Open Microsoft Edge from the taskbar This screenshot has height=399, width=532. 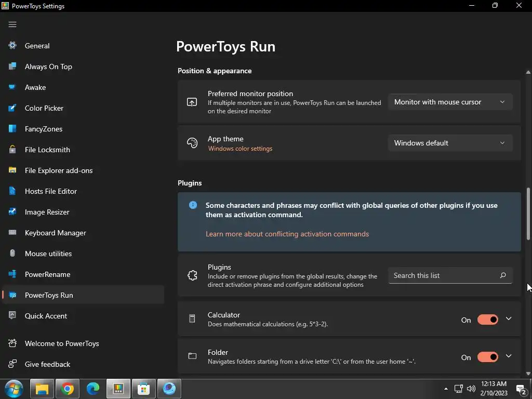[93, 389]
